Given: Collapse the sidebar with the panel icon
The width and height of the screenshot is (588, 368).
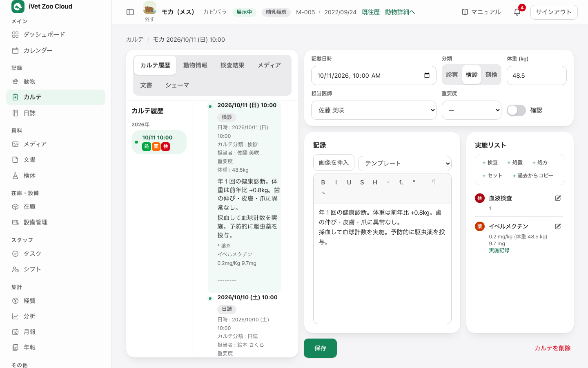Looking at the screenshot, I should coord(130,12).
